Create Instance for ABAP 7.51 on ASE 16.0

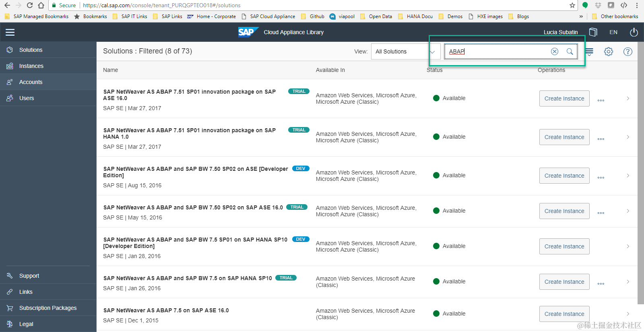564,98
